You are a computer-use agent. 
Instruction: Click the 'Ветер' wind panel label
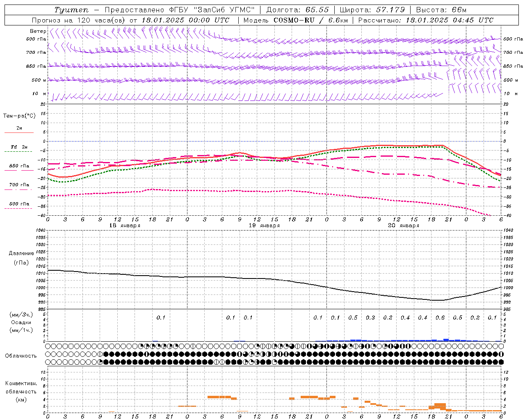point(38,31)
